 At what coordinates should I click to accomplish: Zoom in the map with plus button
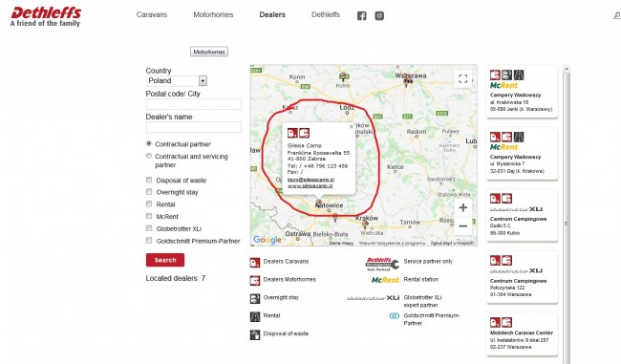click(x=462, y=207)
